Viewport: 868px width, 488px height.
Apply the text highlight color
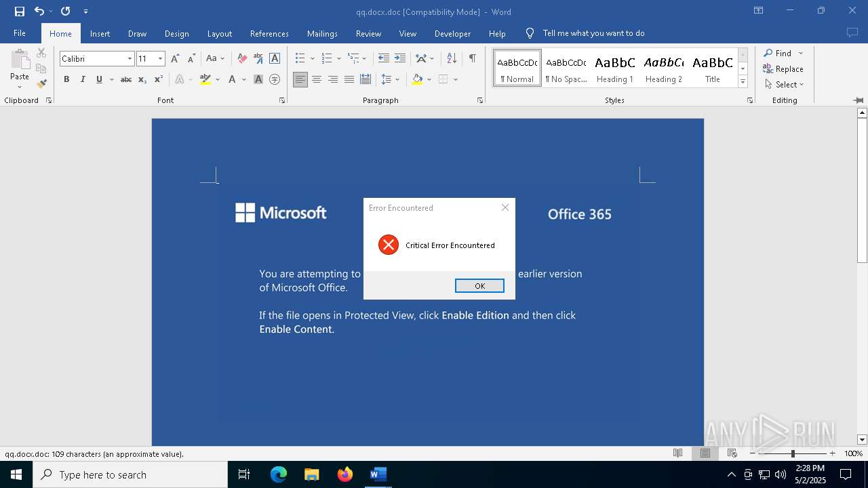[205, 79]
